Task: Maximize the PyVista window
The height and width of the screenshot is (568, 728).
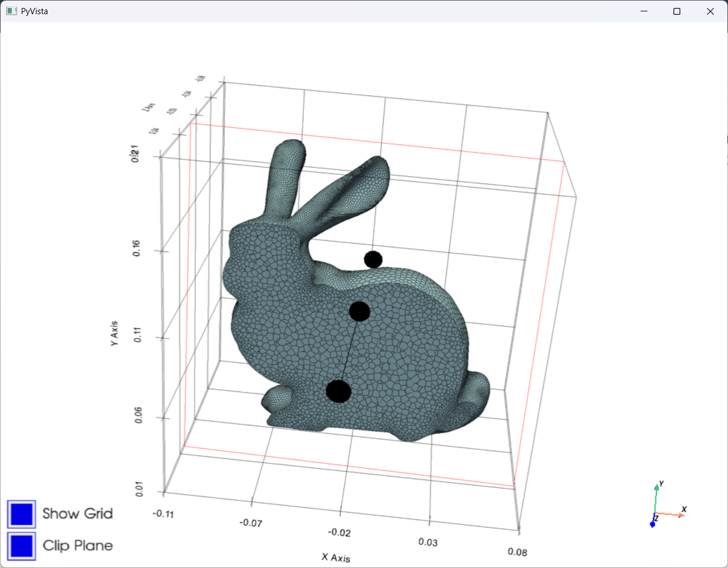Action: 677,11
